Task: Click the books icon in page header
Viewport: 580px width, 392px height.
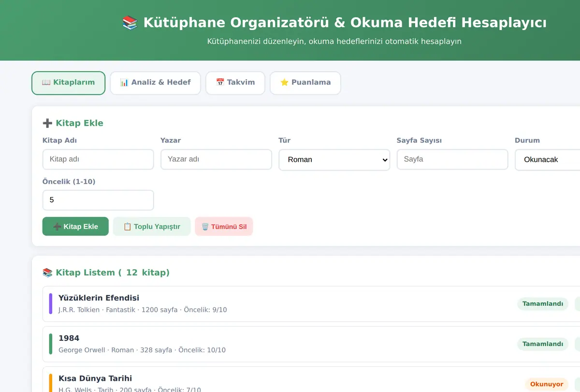Action: (130, 23)
